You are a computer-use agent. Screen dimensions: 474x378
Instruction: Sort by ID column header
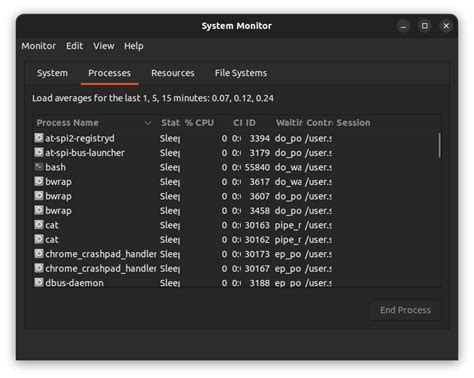[x=251, y=123]
